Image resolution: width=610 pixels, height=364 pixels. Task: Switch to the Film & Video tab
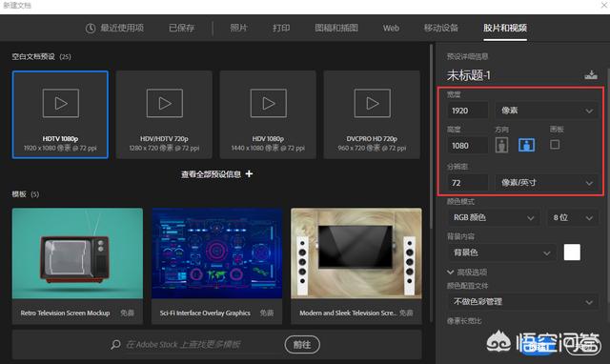[505, 28]
